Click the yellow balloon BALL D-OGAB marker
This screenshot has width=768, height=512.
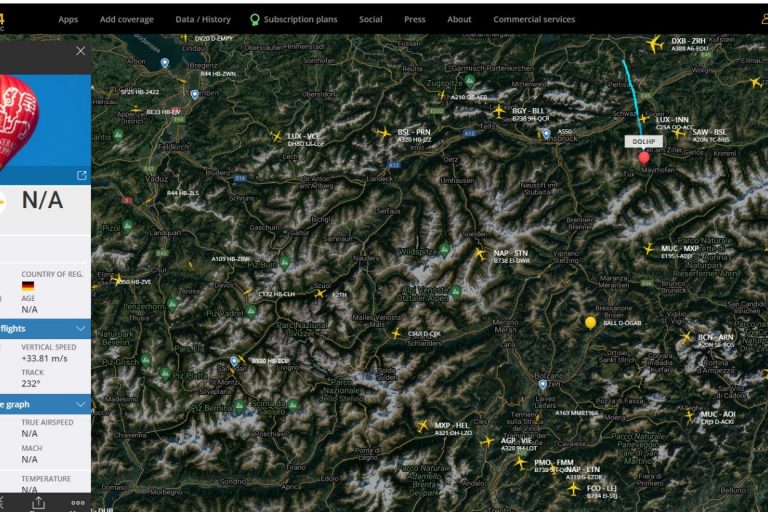click(x=590, y=322)
